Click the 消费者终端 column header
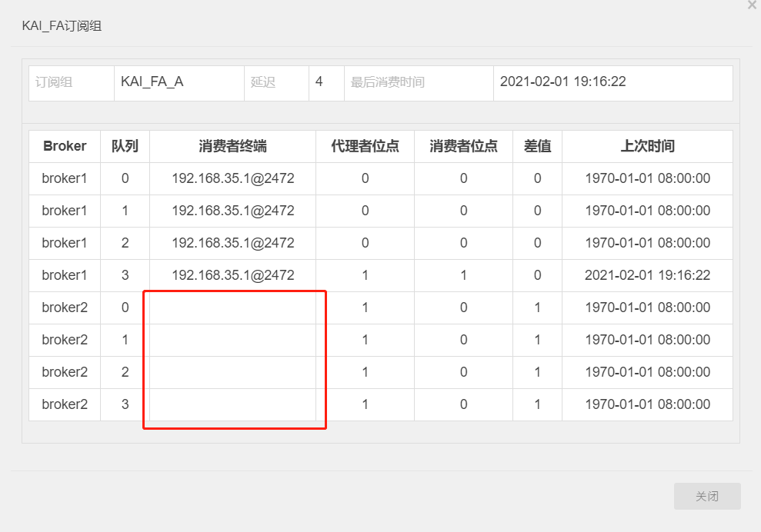 coord(232,146)
